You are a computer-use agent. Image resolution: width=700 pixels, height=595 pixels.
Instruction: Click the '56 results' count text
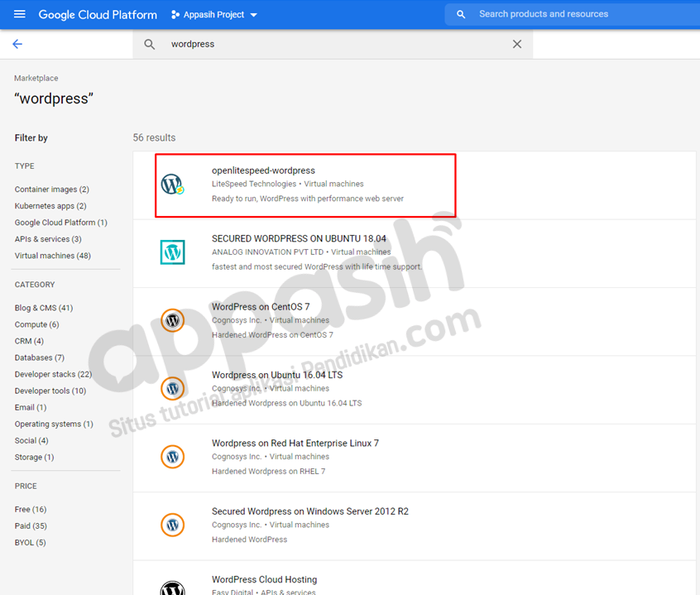pyautogui.click(x=154, y=137)
